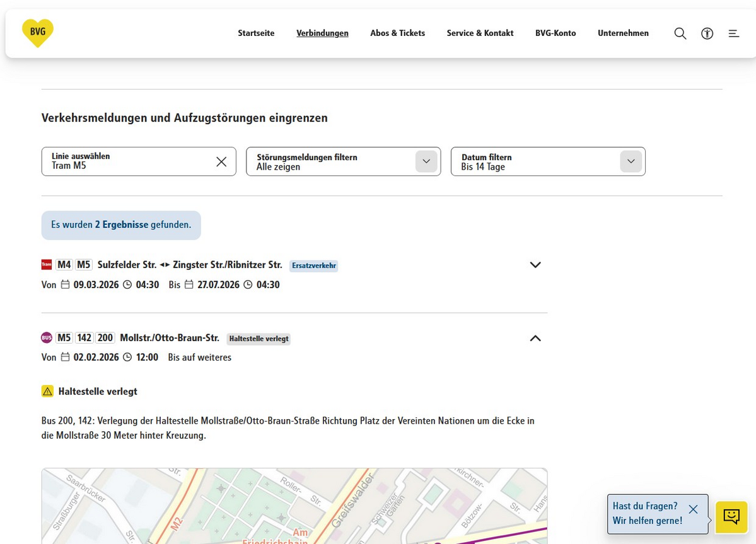Open the search magnifier icon
Screen dimensions: 756x544
(680, 33)
